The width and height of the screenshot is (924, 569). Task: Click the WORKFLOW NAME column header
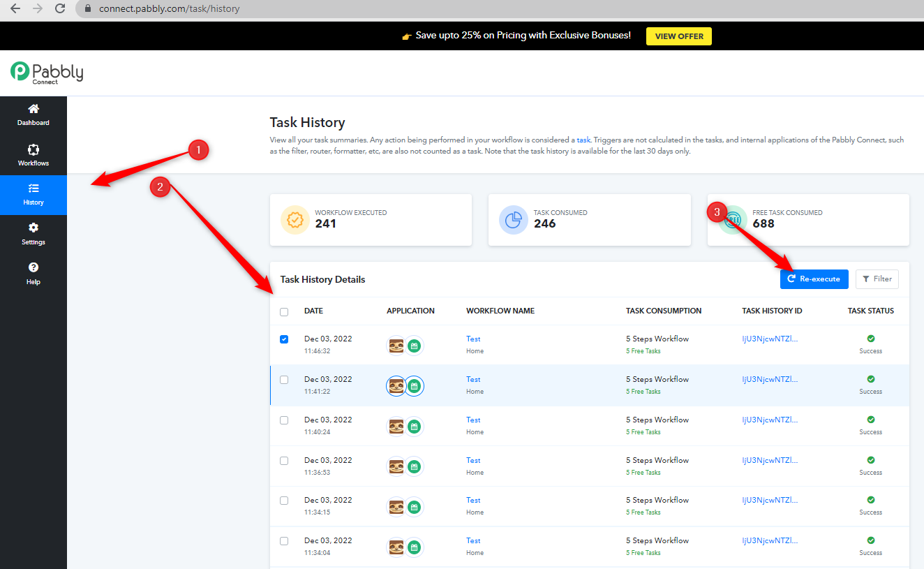500,311
